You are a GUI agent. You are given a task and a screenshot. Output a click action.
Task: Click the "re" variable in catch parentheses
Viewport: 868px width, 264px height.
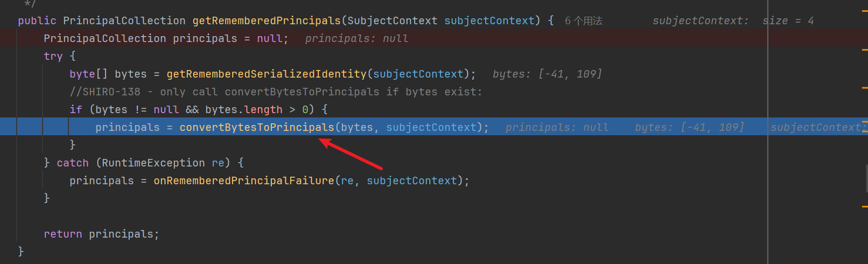point(218,163)
